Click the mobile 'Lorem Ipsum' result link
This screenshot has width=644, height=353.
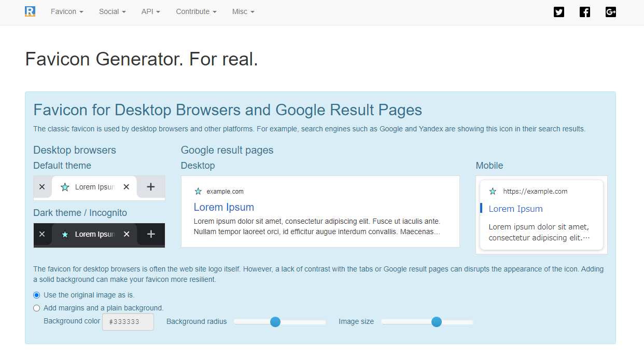click(x=516, y=209)
